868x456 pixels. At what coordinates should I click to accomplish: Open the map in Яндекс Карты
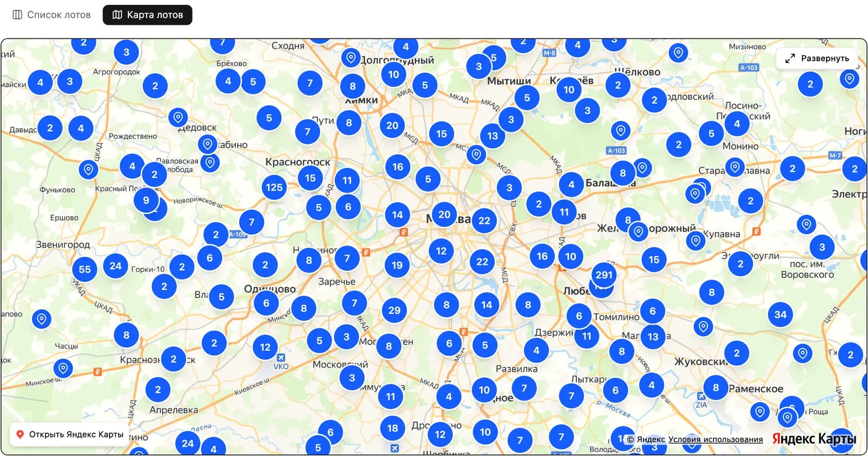[x=69, y=434]
